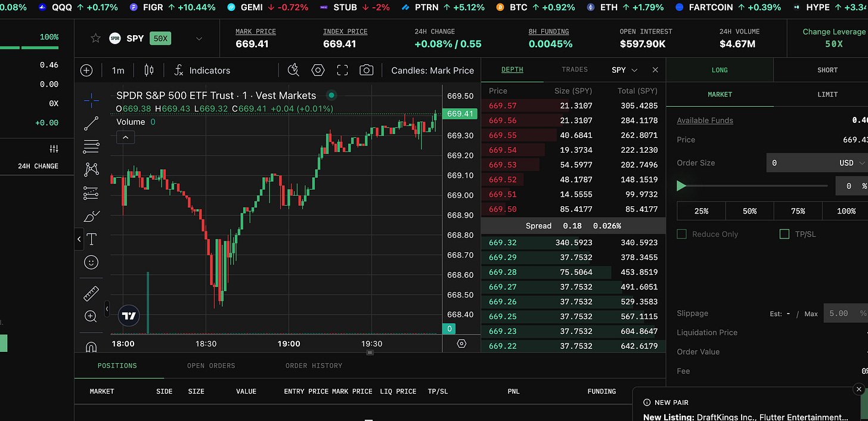The width and height of the screenshot is (868, 421).
Task: Favorite SPY with the star icon
Action: [x=96, y=38]
